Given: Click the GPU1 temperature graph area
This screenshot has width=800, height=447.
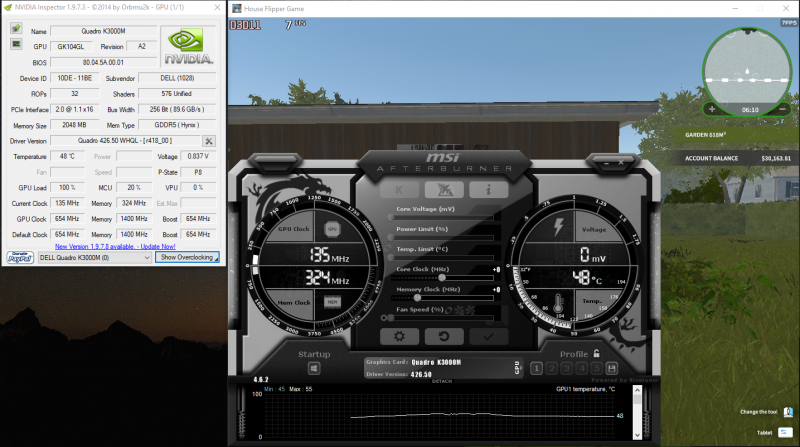Looking at the screenshot, I should point(440,414).
